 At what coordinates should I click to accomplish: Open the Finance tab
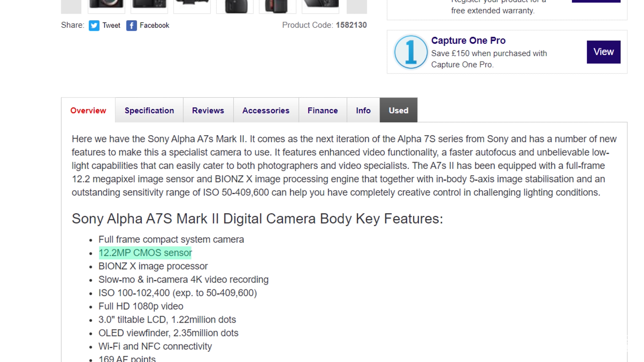click(323, 110)
